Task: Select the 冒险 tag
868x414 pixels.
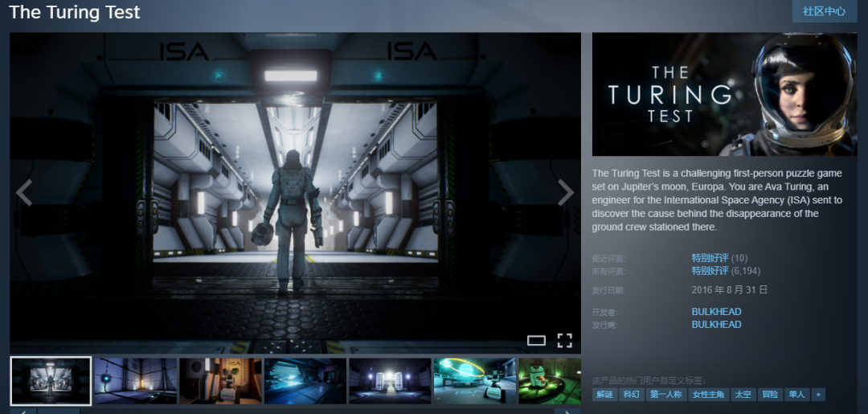Action: (770, 395)
